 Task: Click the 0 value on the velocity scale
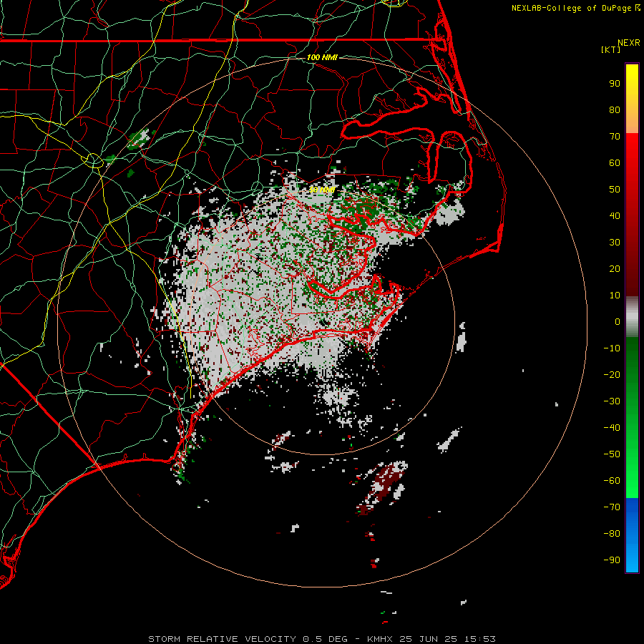pyautogui.click(x=618, y=322)
